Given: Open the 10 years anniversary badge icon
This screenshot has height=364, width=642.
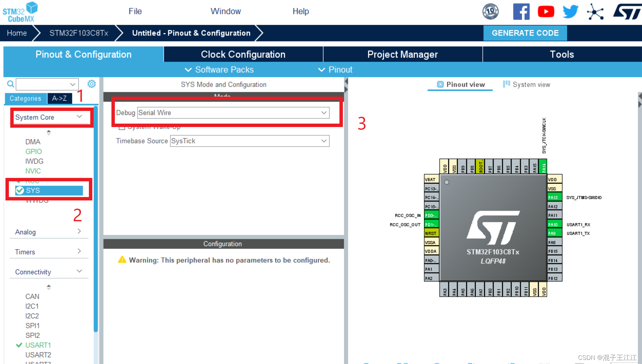Looking at the screenshot, I should [490, 12].
